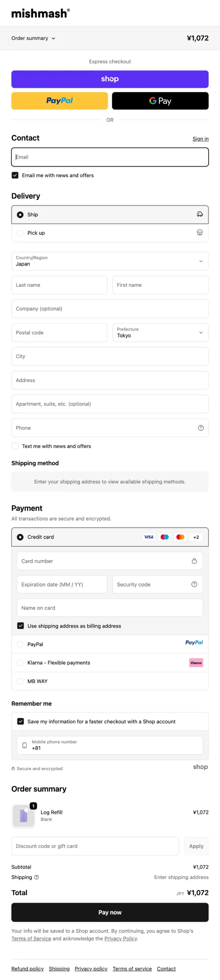The height and width of the screenshot is (980, 220).
Task: Open the Prefecture dropdown
Action: [160, 332]
